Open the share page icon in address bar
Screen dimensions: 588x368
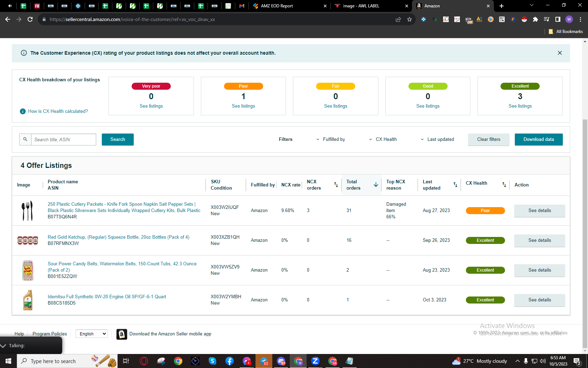pyautogui.click(x=398, y=20)
